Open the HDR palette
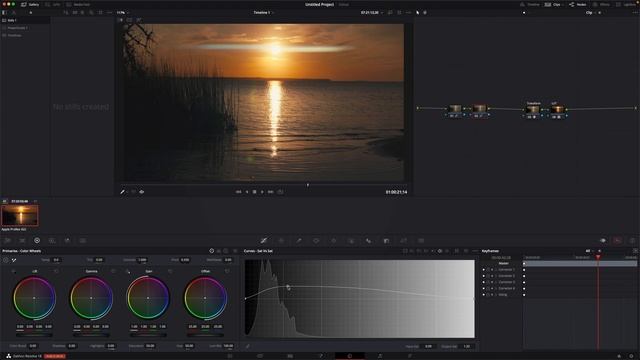This screenshot has width=640, height=360. [52, 241]
